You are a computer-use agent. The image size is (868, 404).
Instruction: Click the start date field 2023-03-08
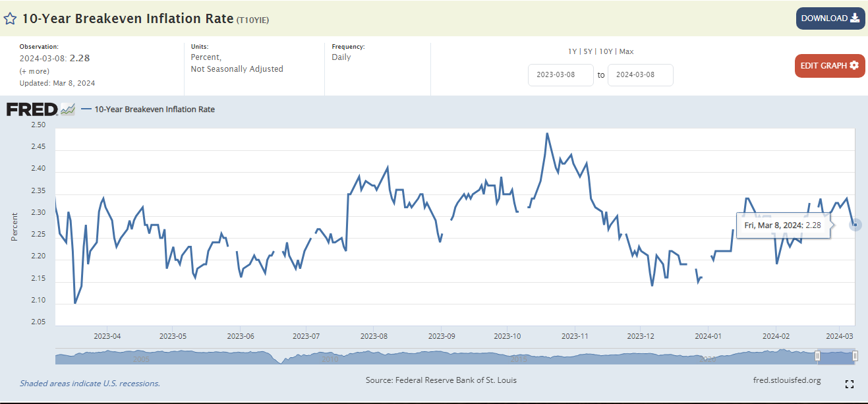click(560, 74)
